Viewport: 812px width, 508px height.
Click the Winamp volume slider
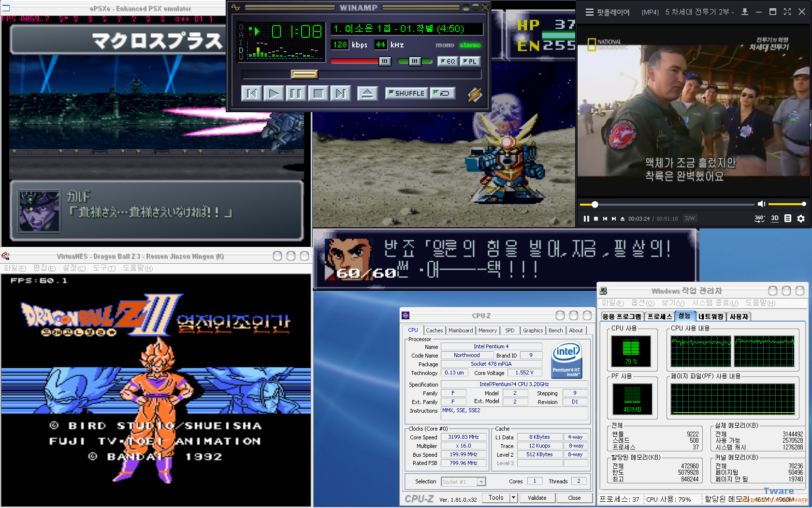click(361, 61)
